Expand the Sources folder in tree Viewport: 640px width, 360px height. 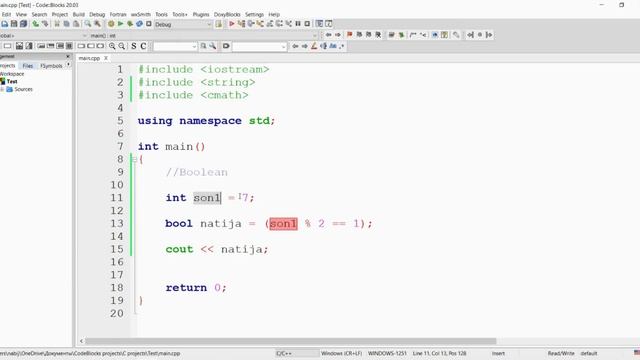[x=2, y=89]
